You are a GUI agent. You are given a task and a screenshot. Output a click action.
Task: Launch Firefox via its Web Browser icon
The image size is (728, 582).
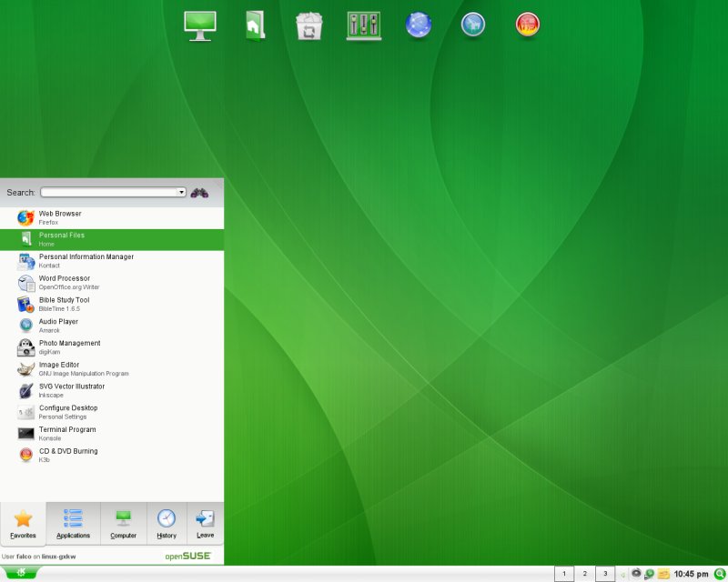click(x=26, y=217)
